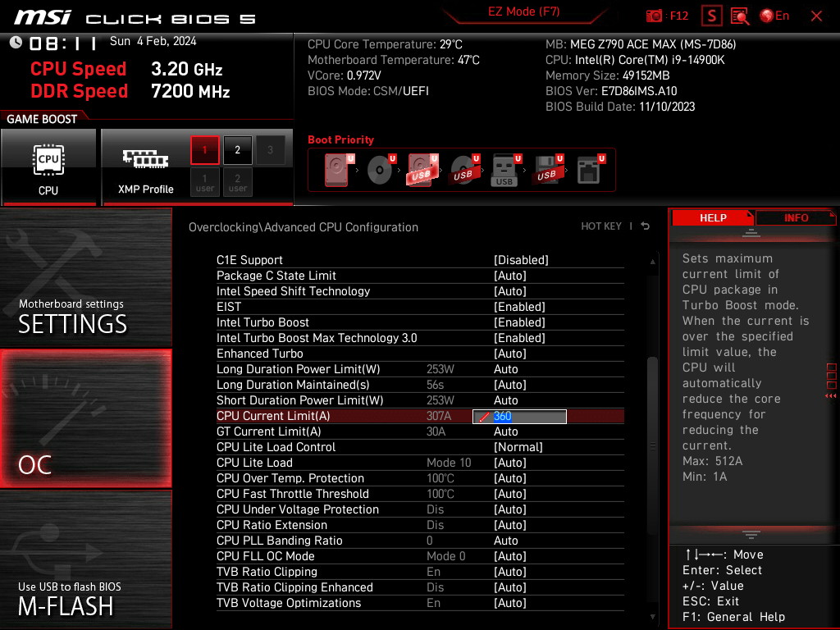
Task: Open the TVB Voltage Optimizations dropdown
Action: [x=510, y=603]
